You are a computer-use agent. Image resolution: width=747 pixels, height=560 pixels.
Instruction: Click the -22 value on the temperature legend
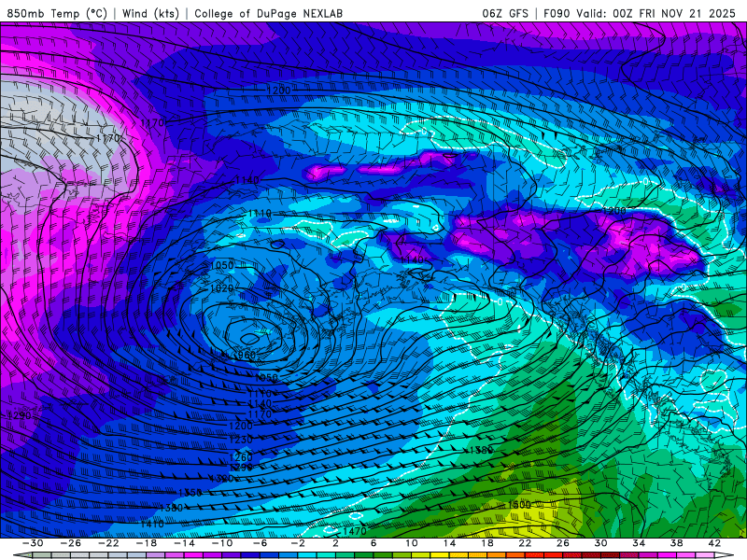pyautogui.click(x=108, y=543)
